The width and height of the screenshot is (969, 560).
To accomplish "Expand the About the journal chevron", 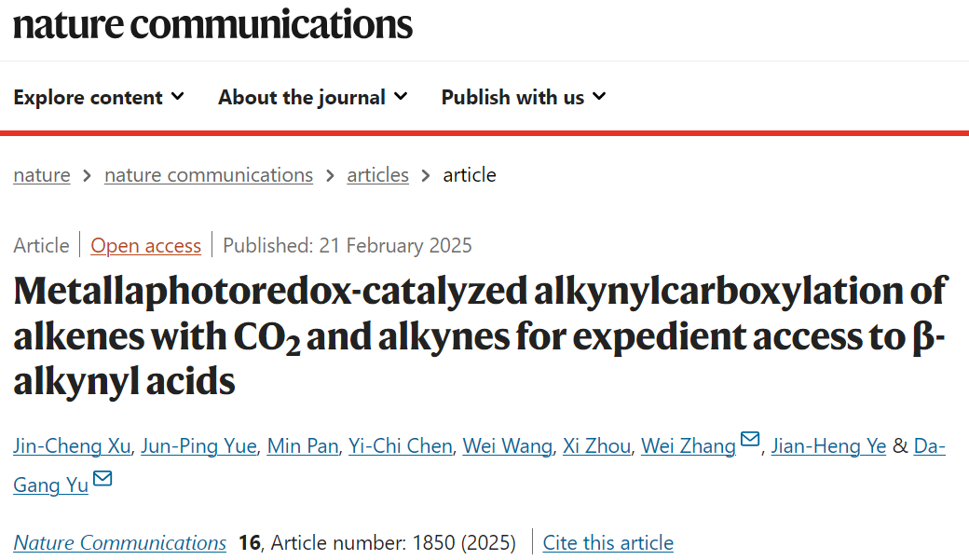I will (x=401, y=96).
